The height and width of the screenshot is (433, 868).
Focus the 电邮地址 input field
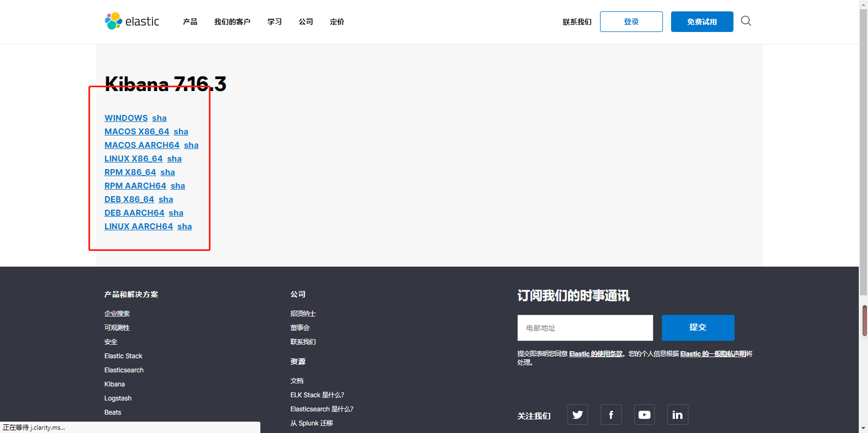[585, 328]
